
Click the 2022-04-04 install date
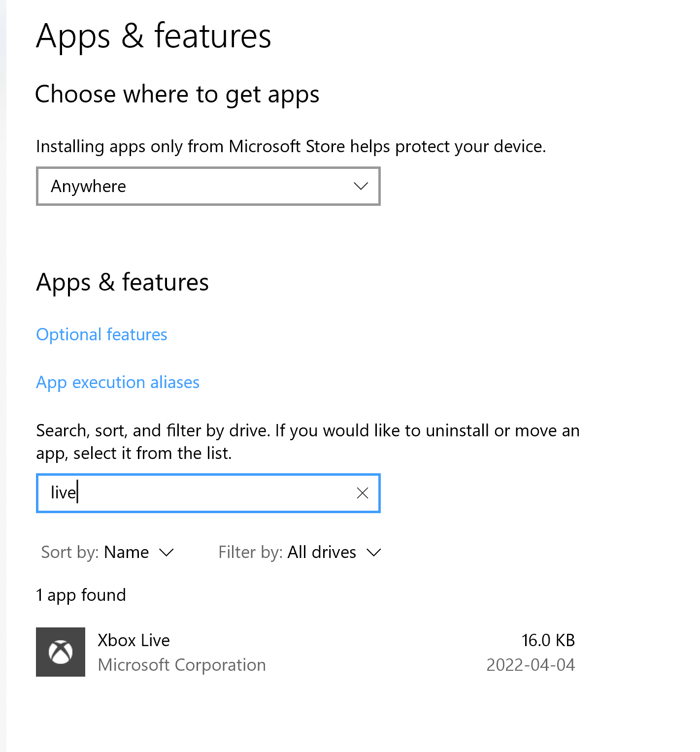pyautogui.click(x=531, y=665)
